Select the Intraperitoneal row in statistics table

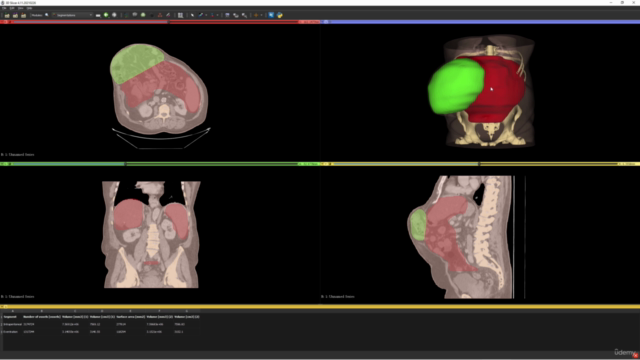[x=101, y=324]
